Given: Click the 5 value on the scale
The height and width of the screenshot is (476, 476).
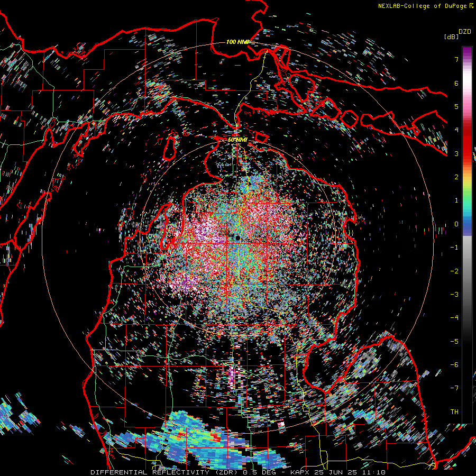Looking at the screenshot, I should (456, 106).
